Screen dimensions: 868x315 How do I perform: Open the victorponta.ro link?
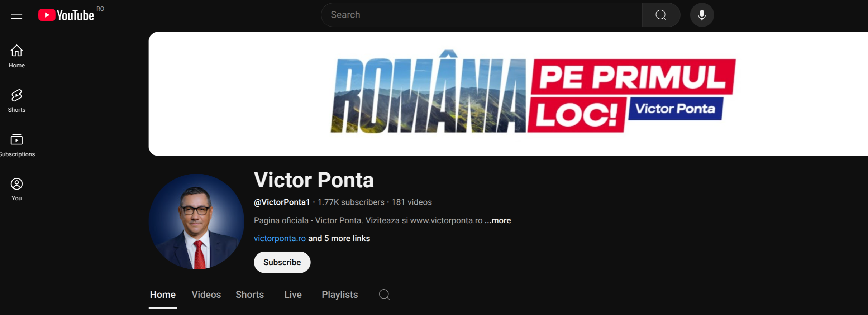(x=280, y=238)
